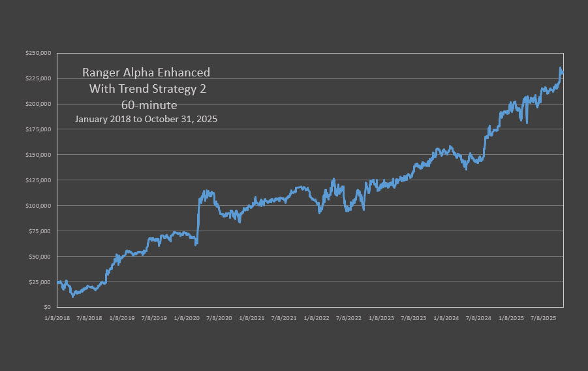
Task: Select the 7/8/2019 x-axis date label
Action: click(155, 318)
